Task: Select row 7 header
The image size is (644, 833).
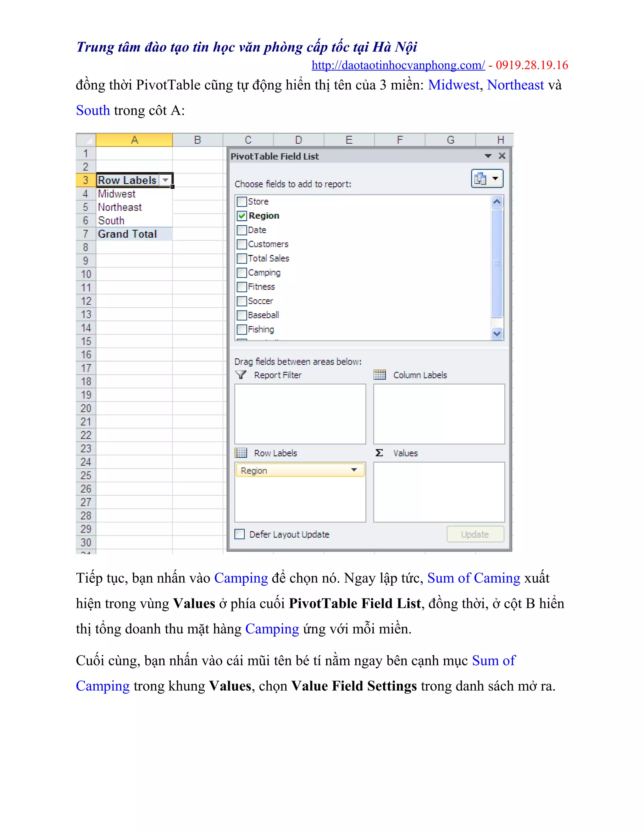Action: tap(86, 234)
